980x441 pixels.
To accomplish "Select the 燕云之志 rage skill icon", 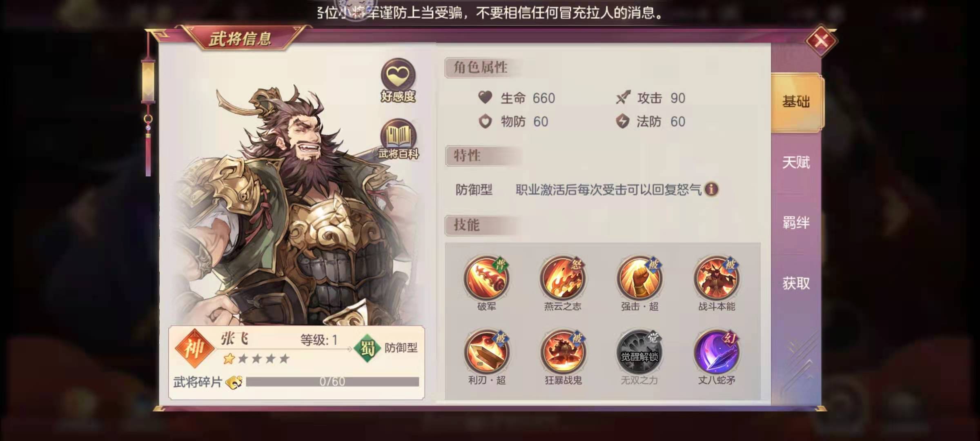I will (x=563, y=278).
